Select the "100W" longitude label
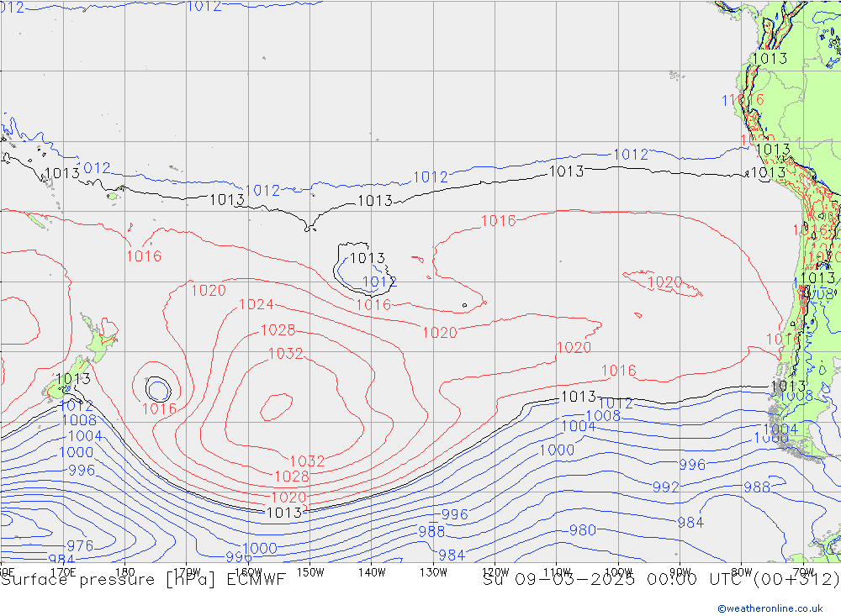 click(618, 572)
